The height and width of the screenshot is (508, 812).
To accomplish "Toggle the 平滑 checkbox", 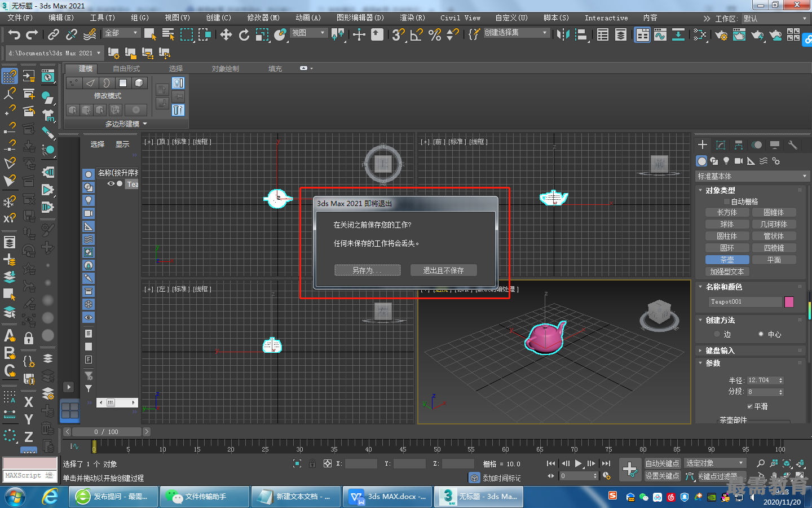I will tap(750, 406).
